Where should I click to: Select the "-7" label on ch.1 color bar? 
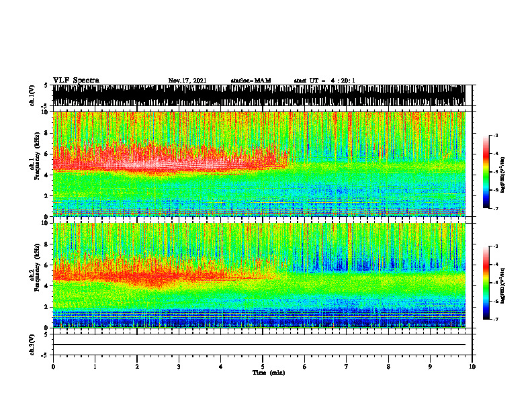click(x=495, y=208)
